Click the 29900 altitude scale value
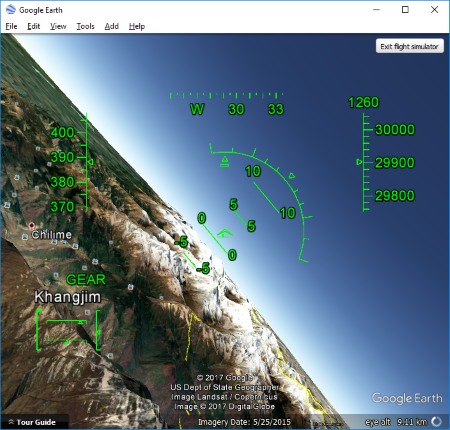 [395, 163]
